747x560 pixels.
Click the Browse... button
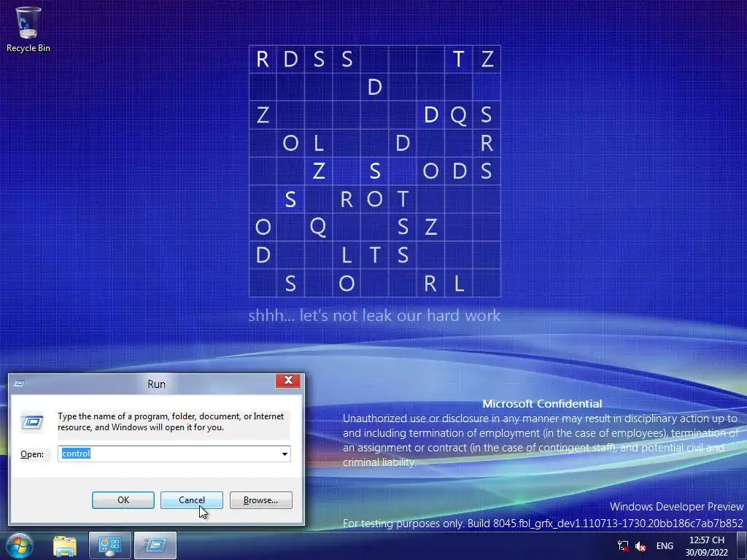point(260,500)
